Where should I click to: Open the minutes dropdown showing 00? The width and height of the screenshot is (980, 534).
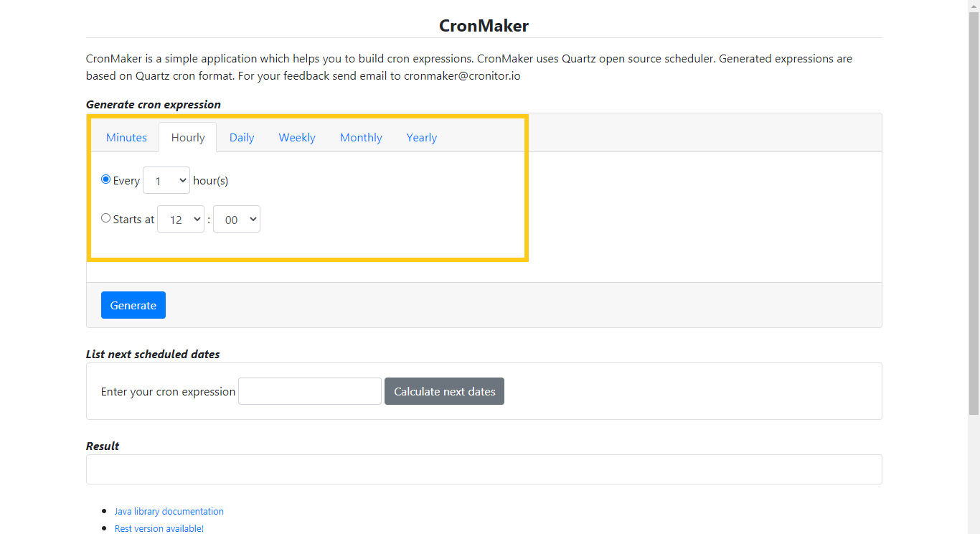click(236, 219)
